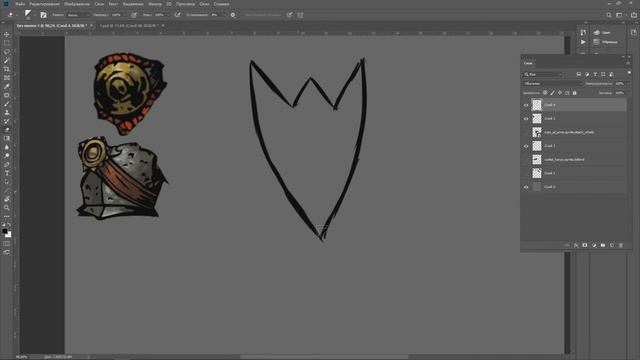
Task: Toggle Quick Mask mode icon
Action: pos(7,244)
